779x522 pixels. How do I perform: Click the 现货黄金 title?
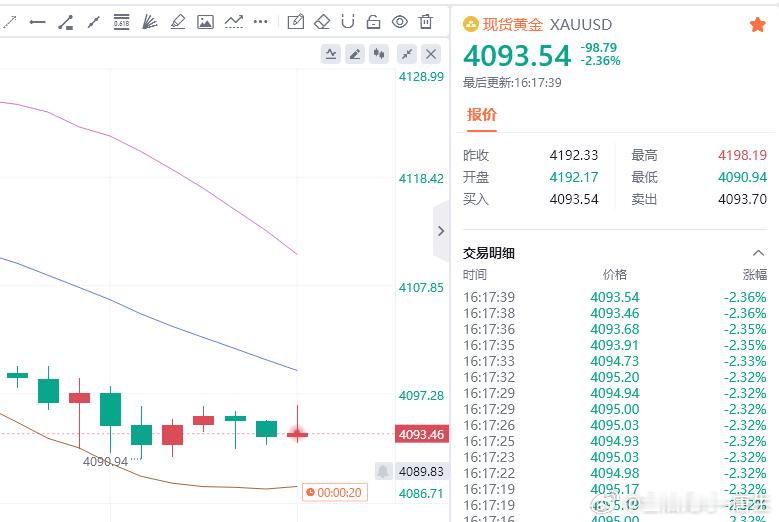click(512, 24)
